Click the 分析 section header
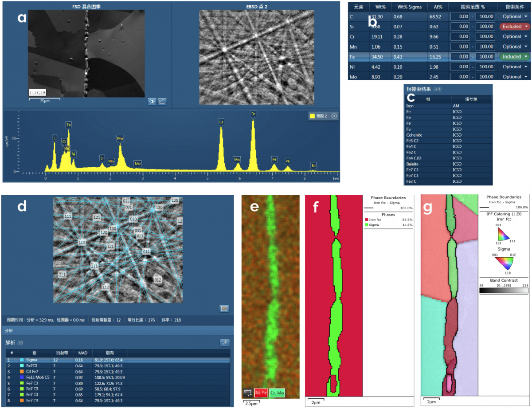The image size is (532, 409). (10, 330)
